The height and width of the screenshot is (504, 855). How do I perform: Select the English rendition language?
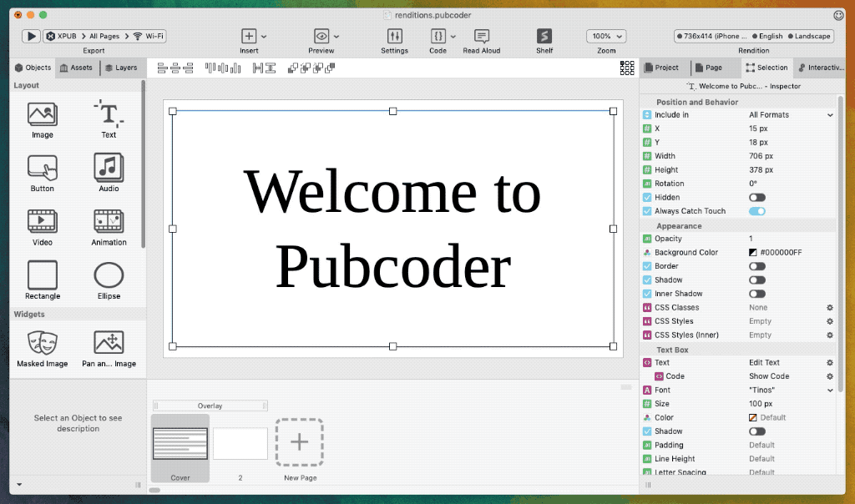coord(768,36)
